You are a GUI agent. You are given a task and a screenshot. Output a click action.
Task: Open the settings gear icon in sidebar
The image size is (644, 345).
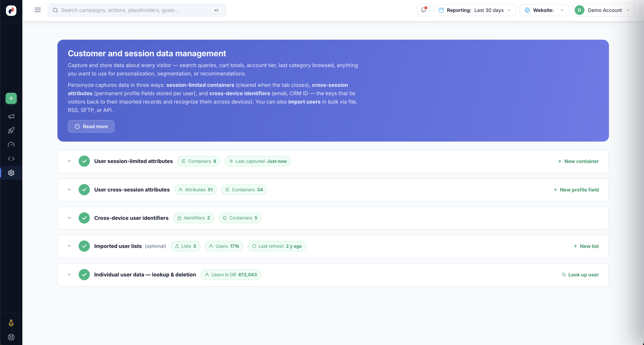click(11, 173)
